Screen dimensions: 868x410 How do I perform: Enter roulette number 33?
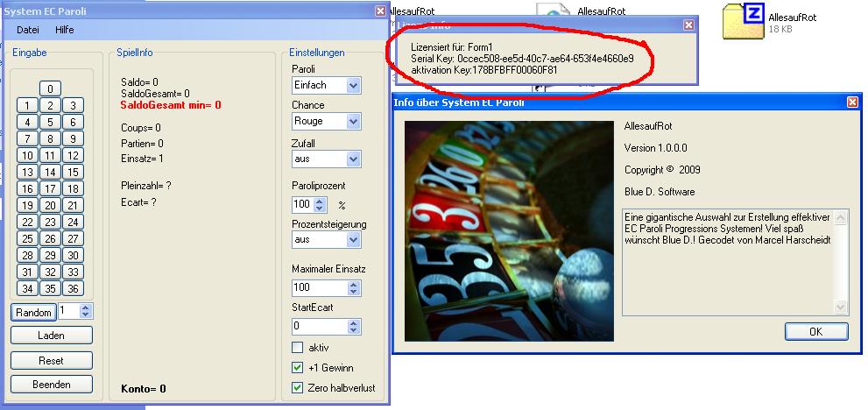pos(73,272)
